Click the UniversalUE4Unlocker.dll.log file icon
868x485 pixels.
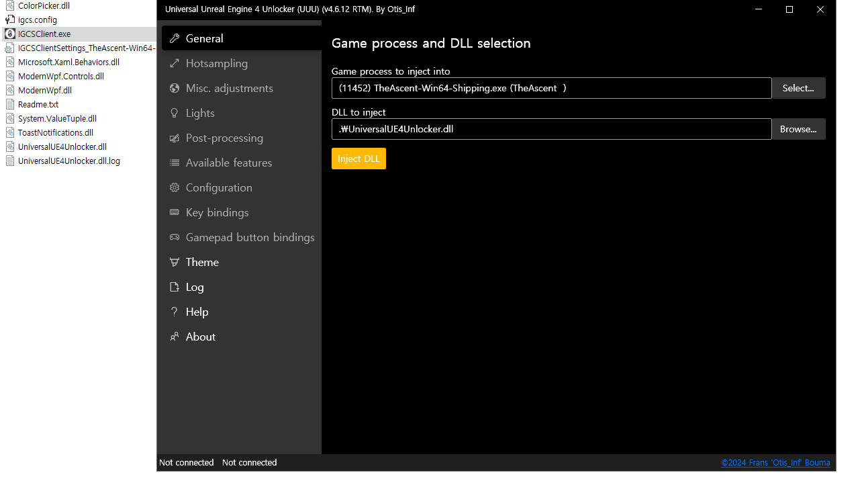coord(10,161)
